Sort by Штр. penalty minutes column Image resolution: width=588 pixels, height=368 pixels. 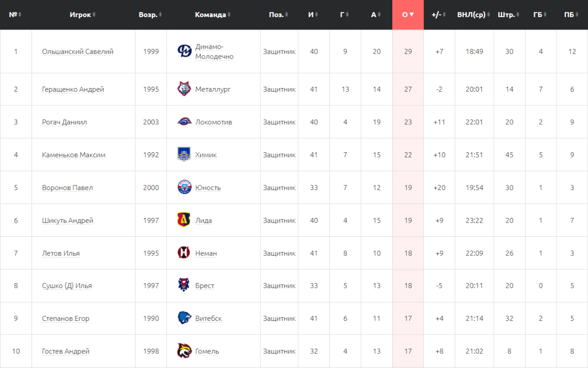[509, 15]
